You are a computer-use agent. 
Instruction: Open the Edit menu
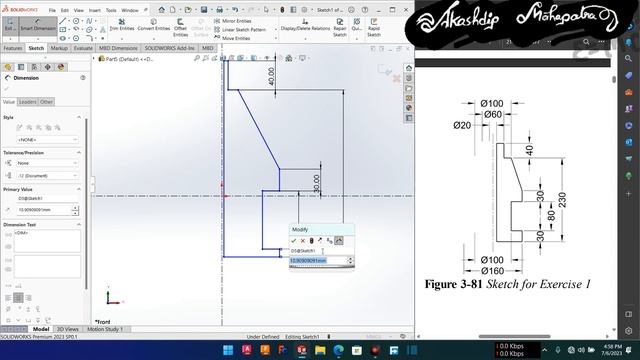64,10
